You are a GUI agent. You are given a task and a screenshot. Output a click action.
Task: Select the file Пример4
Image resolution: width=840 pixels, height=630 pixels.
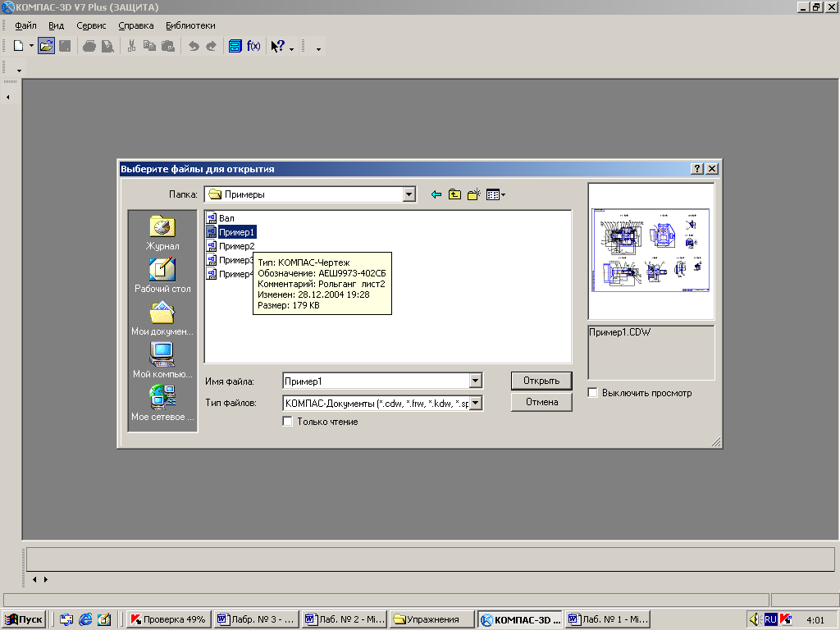230,274
